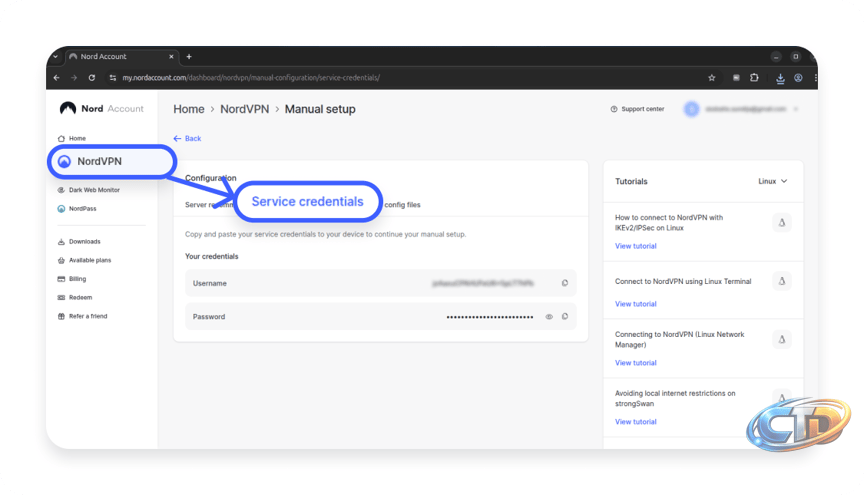This screenshot has height=495, width=864.
Task: Click the Your credentials heading
Action: 212,256
